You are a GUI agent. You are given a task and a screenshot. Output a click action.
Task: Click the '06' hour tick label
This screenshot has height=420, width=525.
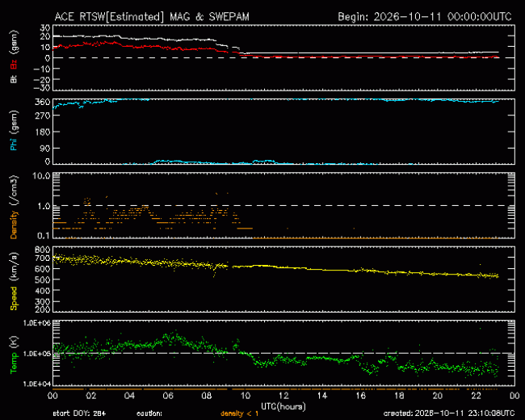tap(168, 396)
